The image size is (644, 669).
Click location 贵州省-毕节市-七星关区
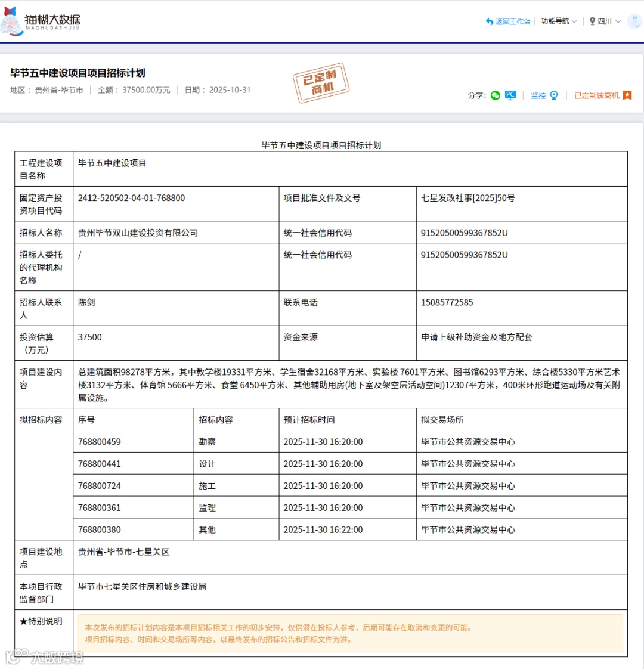(124, 552)
